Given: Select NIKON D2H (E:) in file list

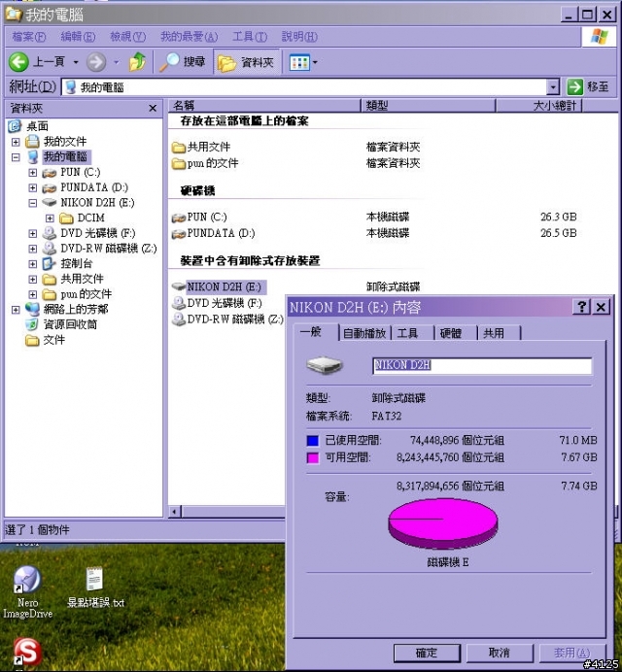Looking at the screenshot, I should click(x=219, y=286).
